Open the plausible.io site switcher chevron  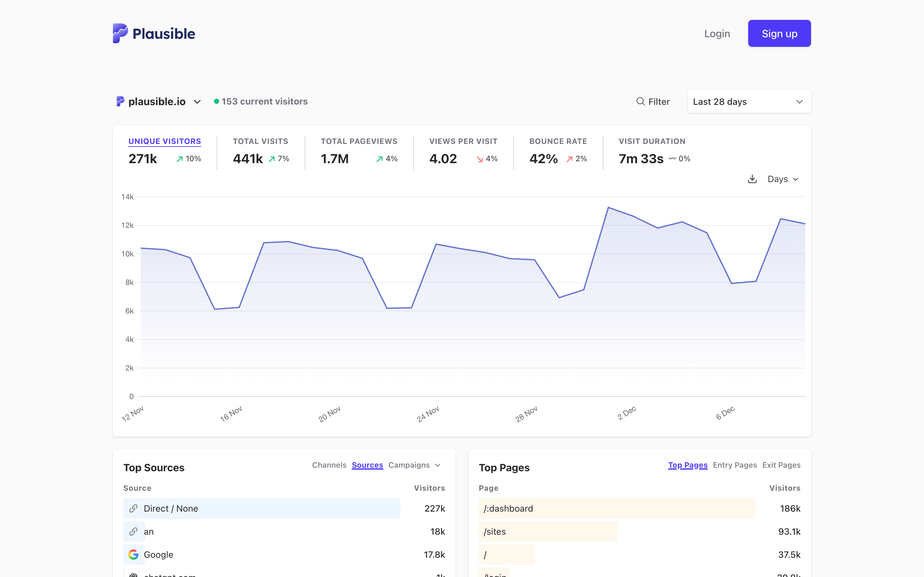tap(197, 102)
